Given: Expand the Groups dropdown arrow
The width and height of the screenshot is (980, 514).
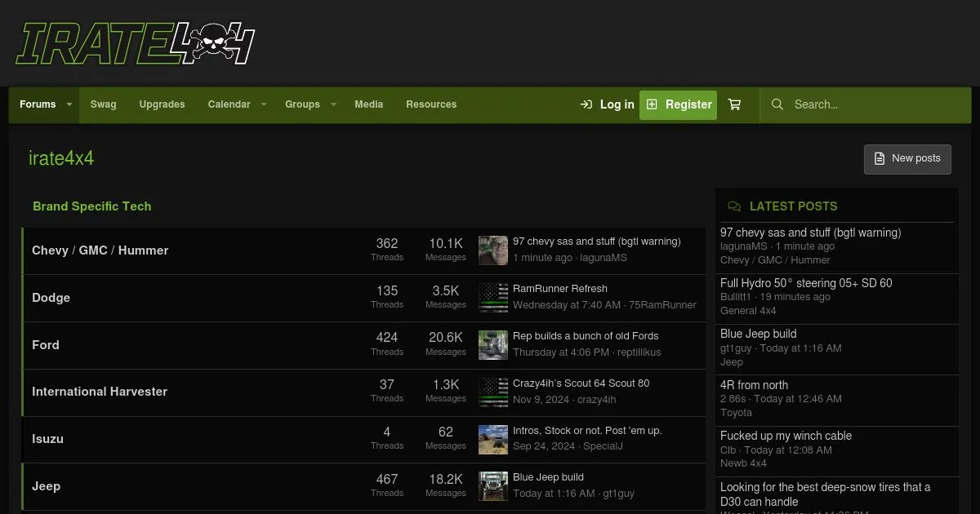Looking at the screenshot, I should (x=333, y=104).
